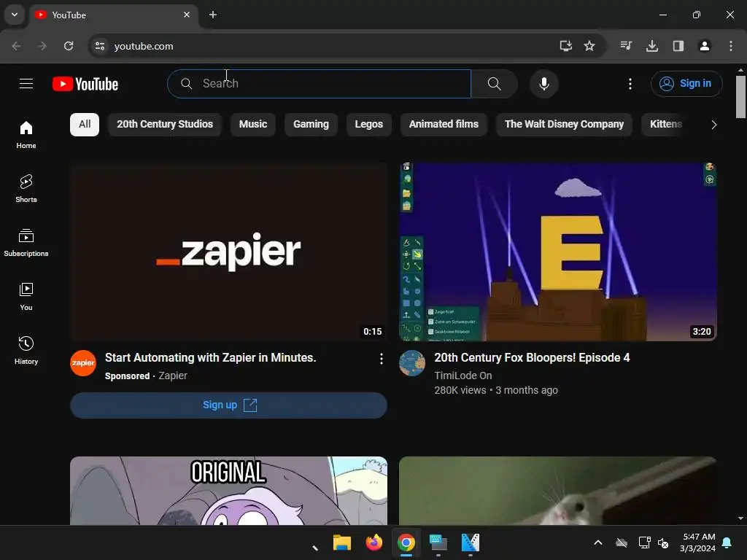Open Subscriptions from sidebar
The image size is (747, 560).
(x=26, y=242)
